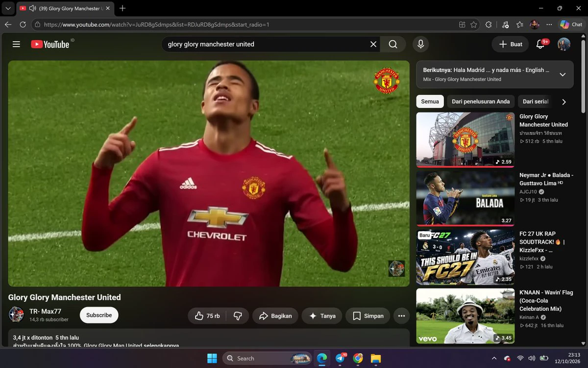
Task: Select the Dari serial chip
Action: [535, 102]
